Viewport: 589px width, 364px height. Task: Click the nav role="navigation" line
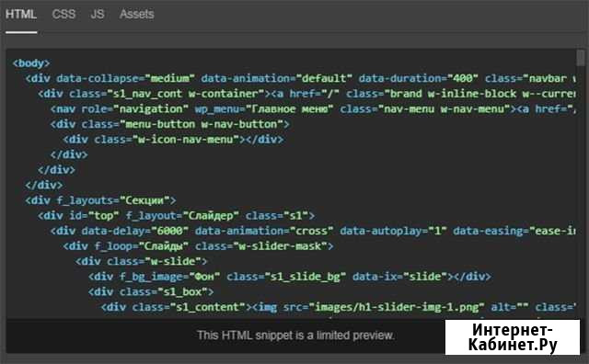313,109
